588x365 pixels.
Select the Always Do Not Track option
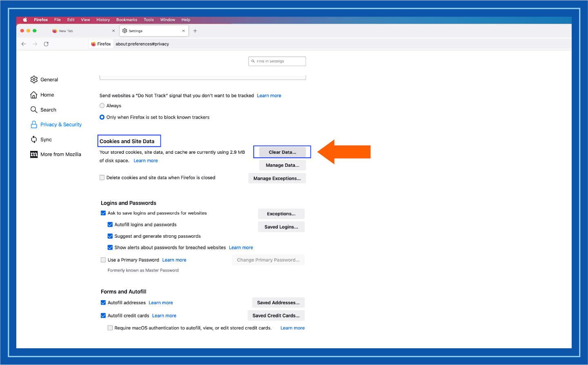[x=102, y=105]
